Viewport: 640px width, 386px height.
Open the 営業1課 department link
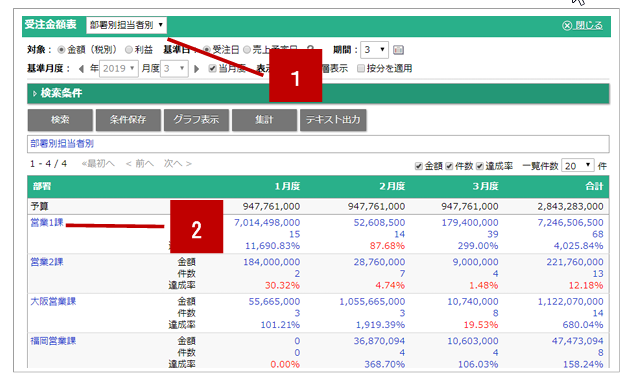(x=47, y=223)
